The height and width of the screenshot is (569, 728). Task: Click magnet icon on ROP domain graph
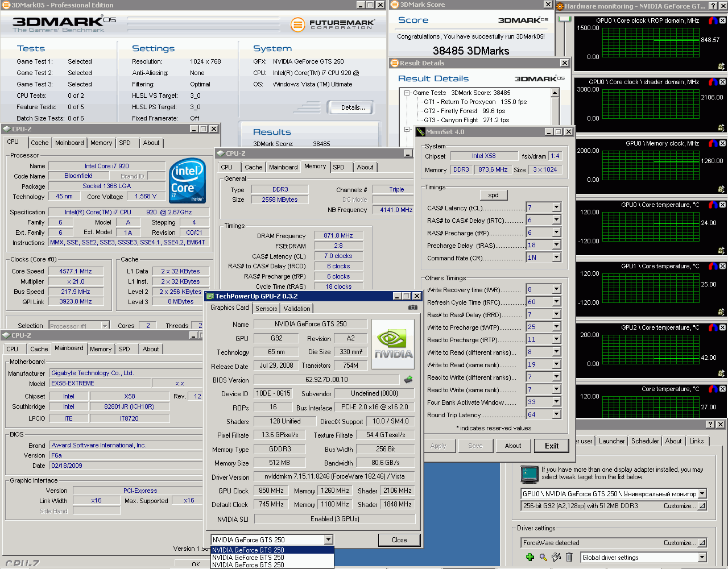click(713, 20)
